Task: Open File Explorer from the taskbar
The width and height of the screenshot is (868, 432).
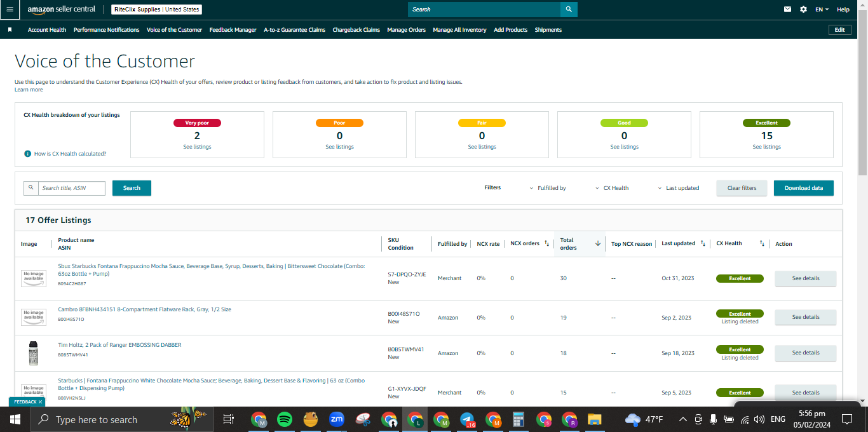Action: point(594,419)
